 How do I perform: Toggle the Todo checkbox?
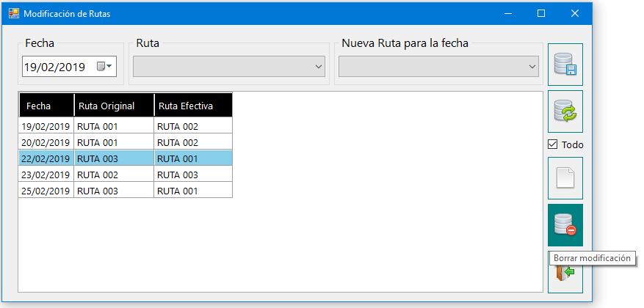[x=553, y=144]
